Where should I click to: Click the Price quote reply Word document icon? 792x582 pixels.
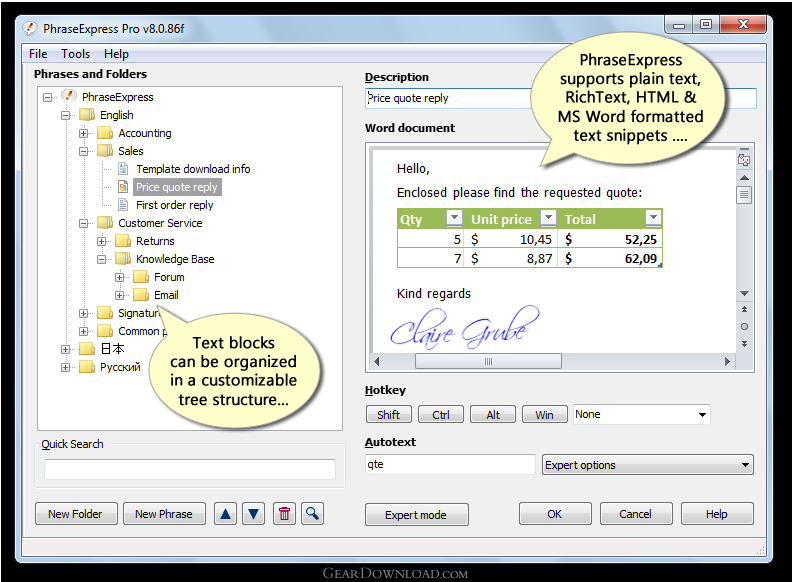point(123,186)
